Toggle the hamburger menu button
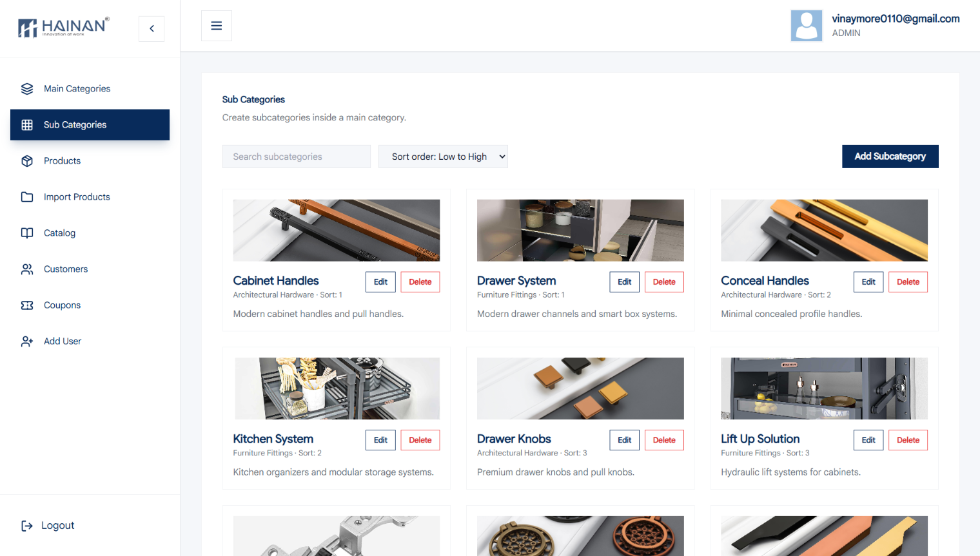Viewport: 980px width, 556px height. 217,26
